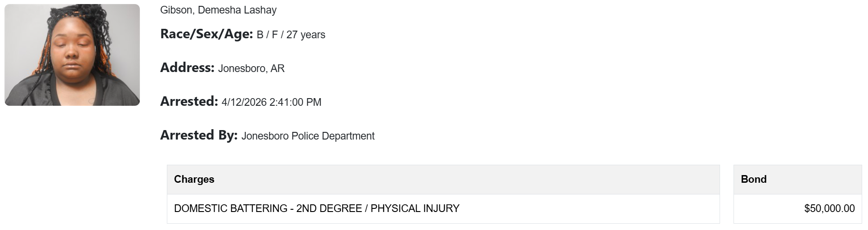Click the arrest time 2:41:00 PM

[295, 102]
